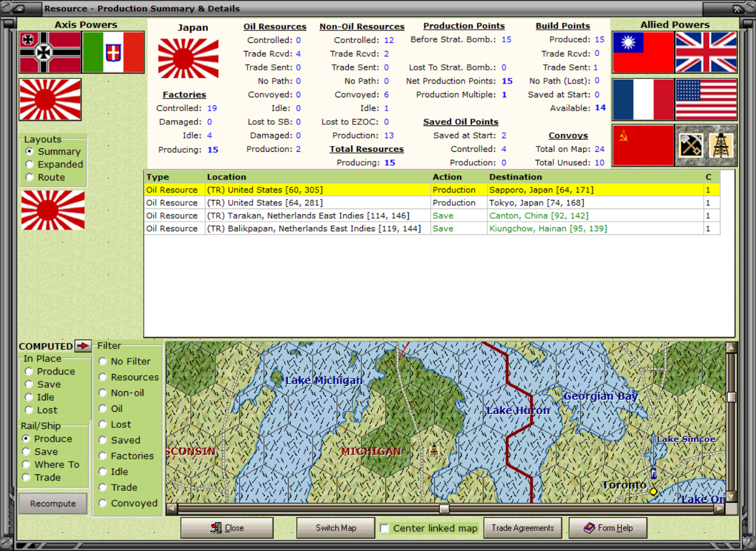Sort by the Destination column header
The width and height of the screenshot is (756, 551).
click(596, 177)
